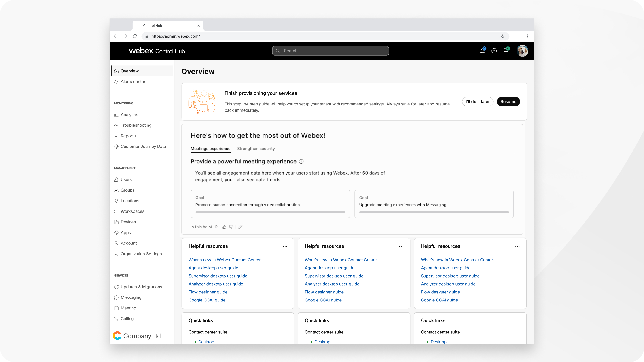The width and height of the screenshot is (644, 362).
Task: Click the Flow designer guide link
Action: (x=208, y=292)
